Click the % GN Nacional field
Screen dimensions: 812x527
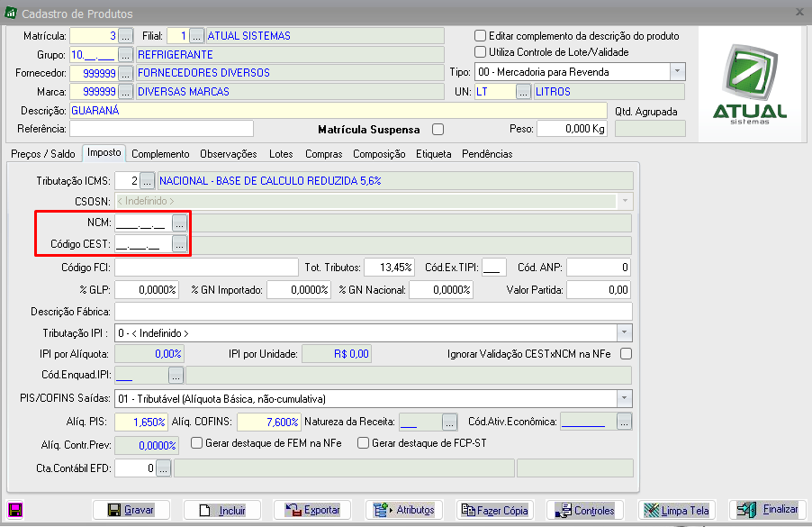tap(441, 290)
